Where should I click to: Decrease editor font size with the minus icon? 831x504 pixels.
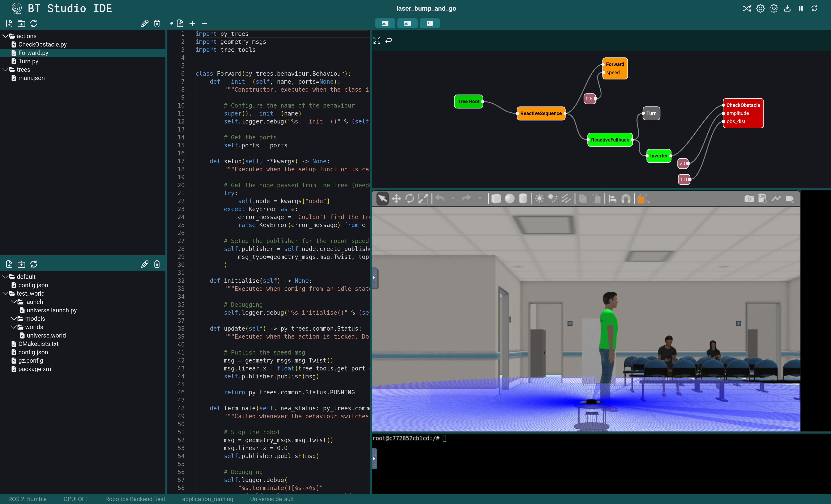click(x=204, y=23)
